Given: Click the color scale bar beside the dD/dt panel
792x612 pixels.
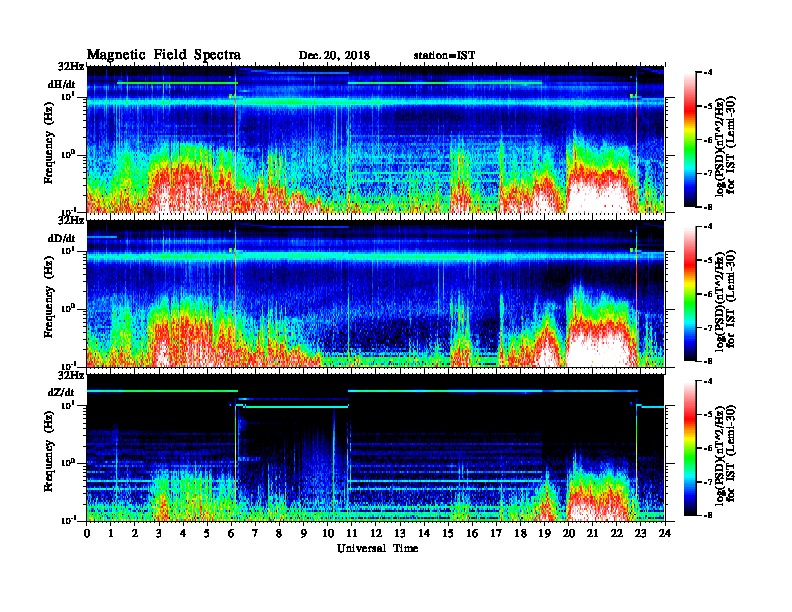Looking at the screenshot, I should point(690,293).
